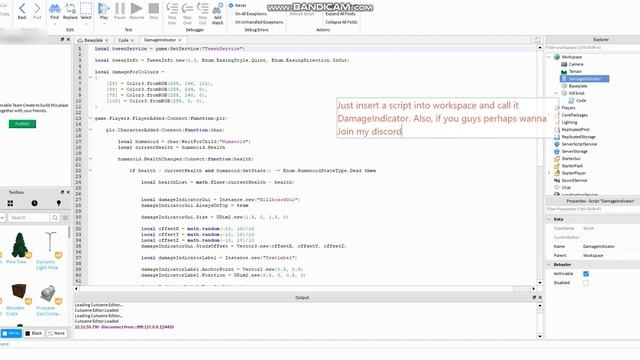Screen dimensions: 640x360
Task: Click the Filter Properties field
Action: 593,209
